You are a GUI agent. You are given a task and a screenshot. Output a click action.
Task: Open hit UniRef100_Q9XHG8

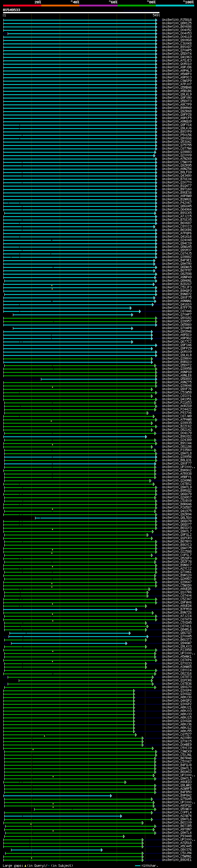177,40
